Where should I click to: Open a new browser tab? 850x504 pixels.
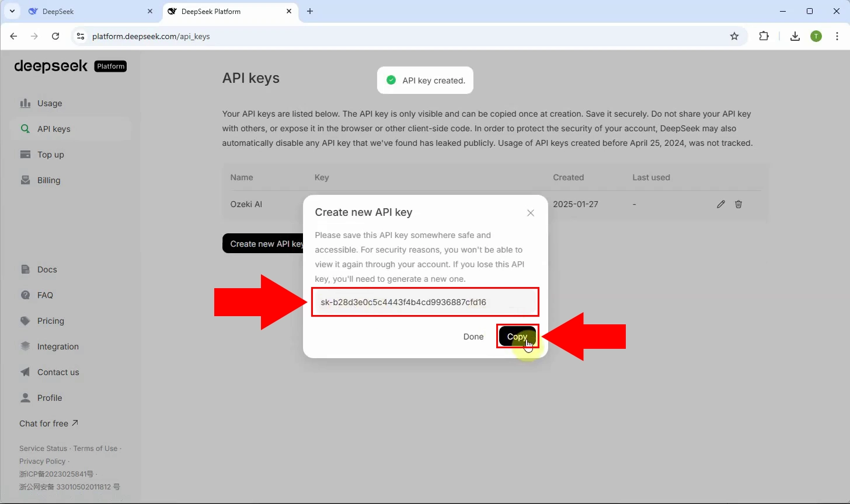point(310,12)
